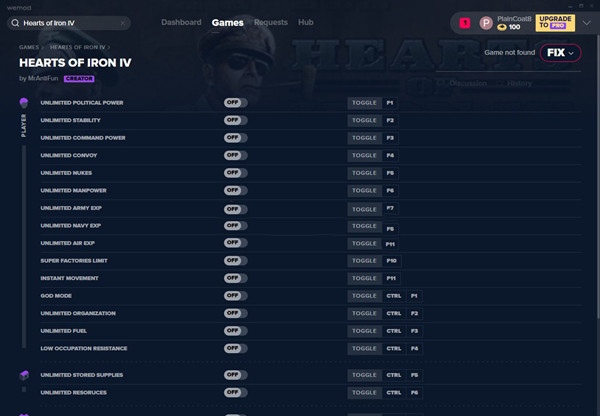Screen dimensions: 600x416
Task: Click the Discussion icon link
Action: pos(442,83)
